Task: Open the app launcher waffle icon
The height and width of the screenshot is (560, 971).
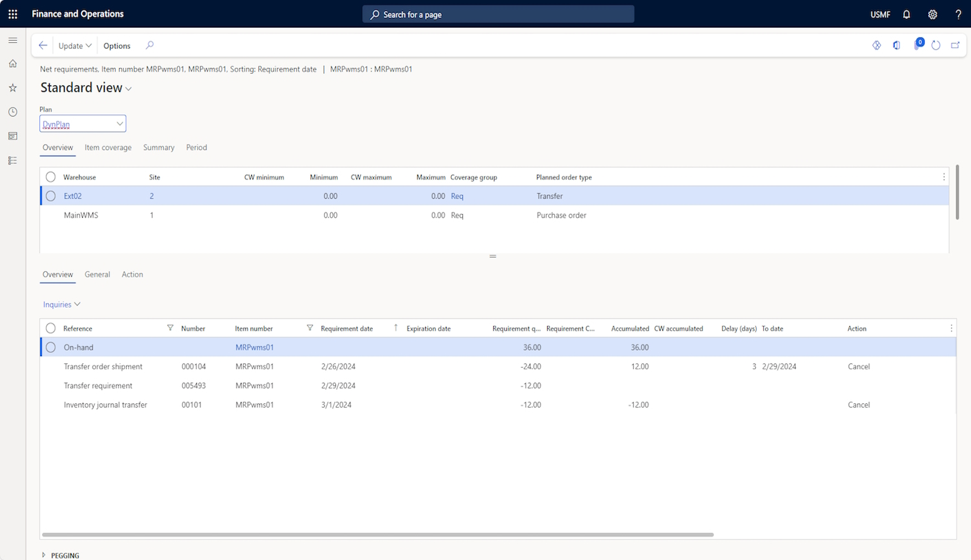Action: click(x=13, y=14)
